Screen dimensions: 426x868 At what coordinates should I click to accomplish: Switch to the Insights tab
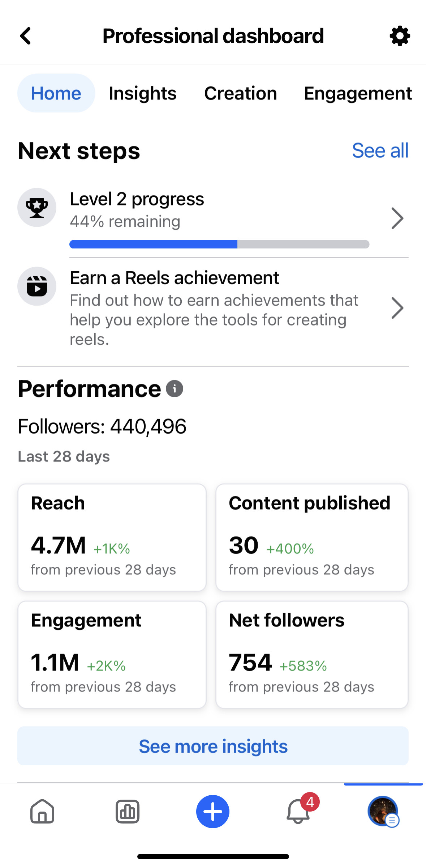pyautogui.click(x=143, y=93)
